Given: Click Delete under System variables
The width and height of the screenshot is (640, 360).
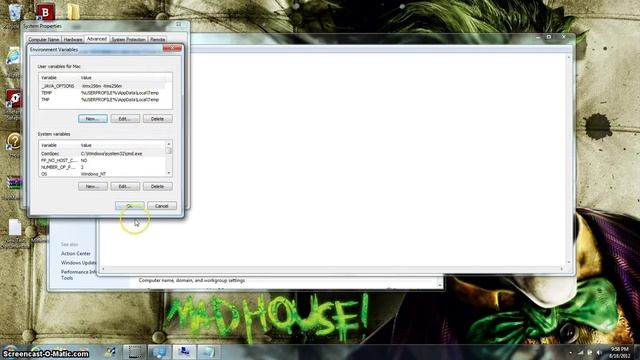Looking at the screenshot, I should tap(158, 187).
